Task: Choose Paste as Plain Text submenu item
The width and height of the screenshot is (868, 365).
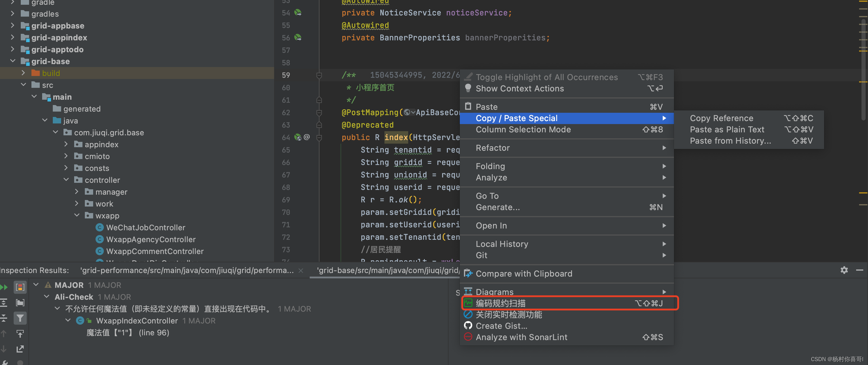Action: [x=727, y=129]
